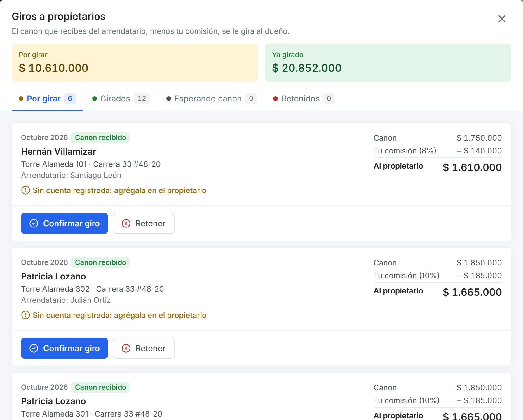Click Canon recibido badge for Torre Alameda 302
The width and height of the screenshot is (523, 420).
100,262
